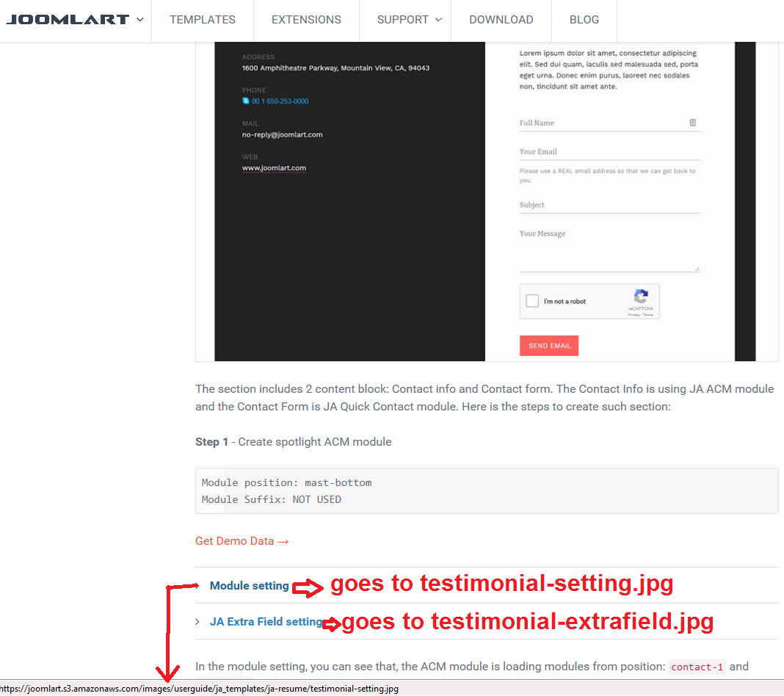Click the phone number 00 1 650-253-0000
The image size is (784, 696).
click(280, 101)
